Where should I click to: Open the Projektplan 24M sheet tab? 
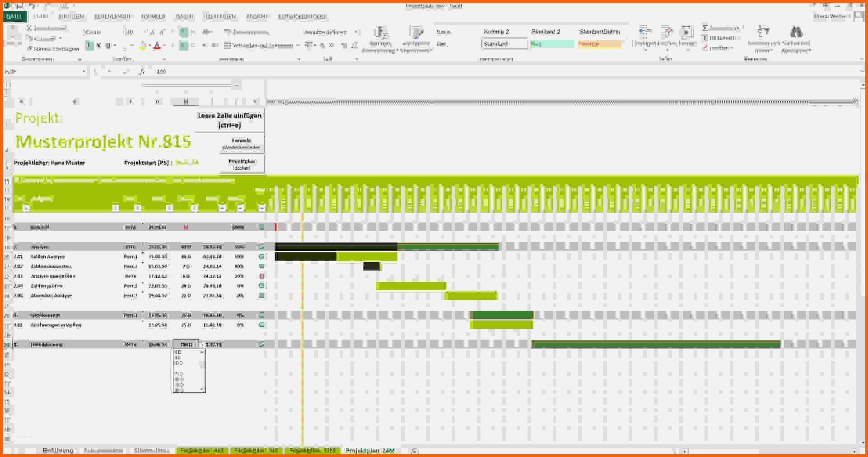coord(370,450)
